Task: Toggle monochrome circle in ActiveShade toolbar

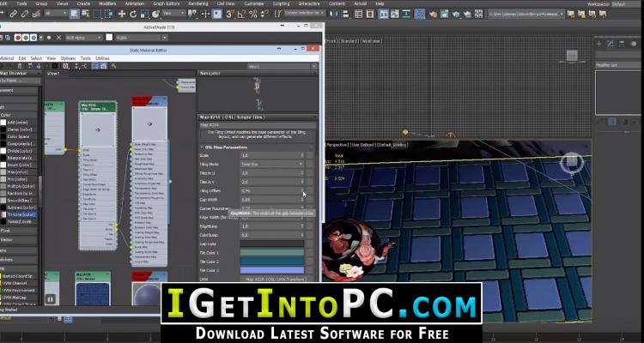Action: 49,38
